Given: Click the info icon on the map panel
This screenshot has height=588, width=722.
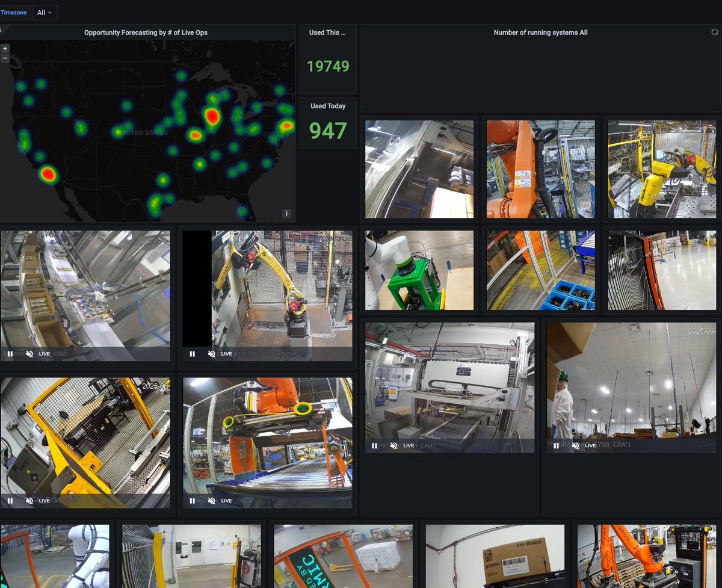Looking at the screenshot, I should pos(286,213).
